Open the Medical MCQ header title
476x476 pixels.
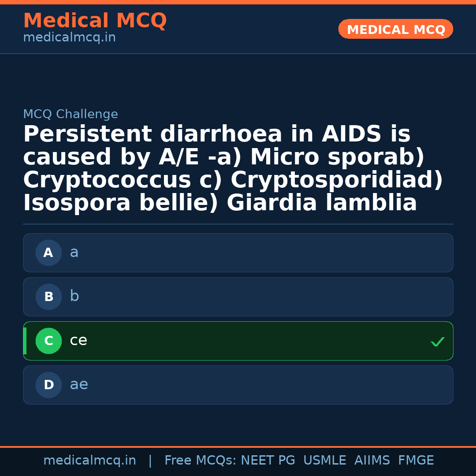95,21
